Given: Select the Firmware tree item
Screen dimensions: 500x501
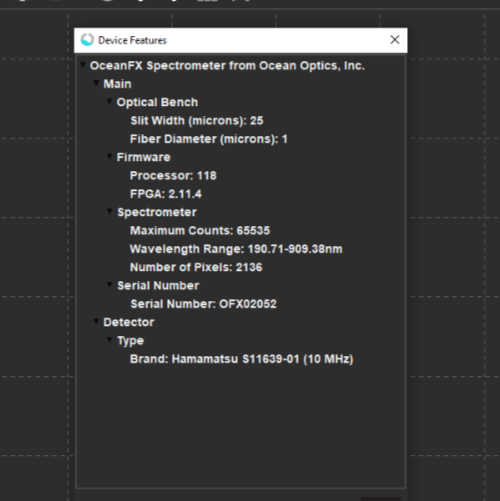Looking at the screenshot, I should [144, 157].
